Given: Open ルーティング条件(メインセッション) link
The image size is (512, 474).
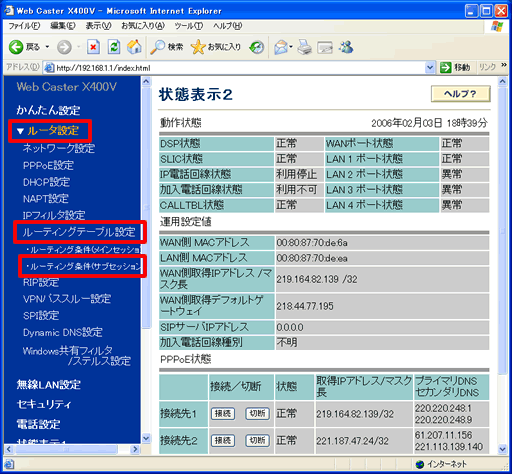Looking at the screenshot, I should click(x=83, y=249).
